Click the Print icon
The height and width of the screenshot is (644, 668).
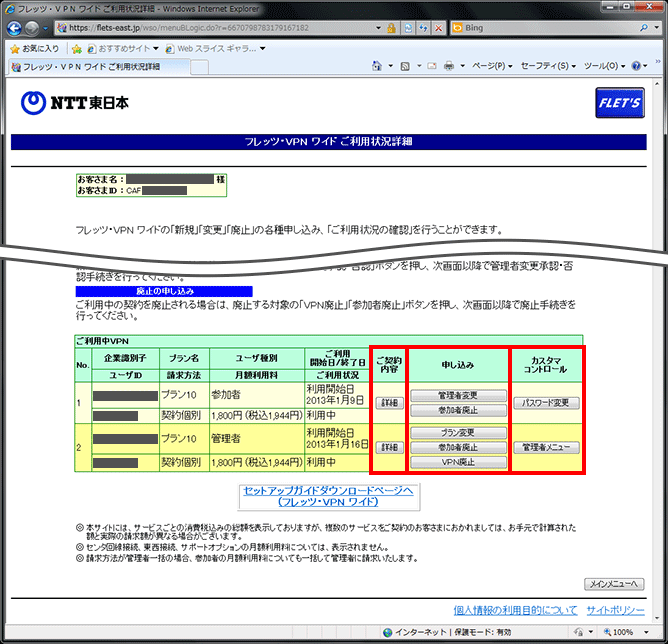click(449, 66)
